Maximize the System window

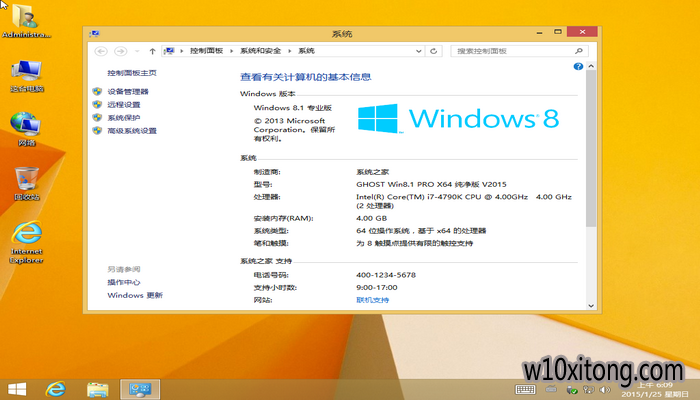click(558, 32)
